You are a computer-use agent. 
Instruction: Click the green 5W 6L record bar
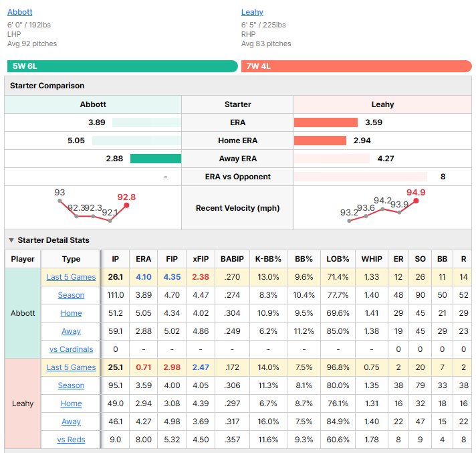tap(122, 66)
